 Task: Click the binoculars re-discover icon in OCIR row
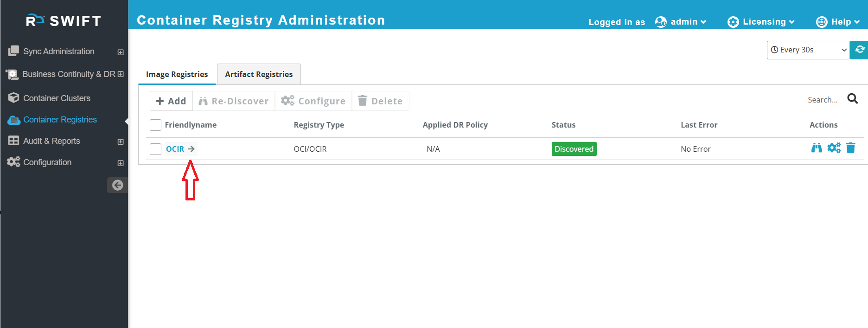click(817, 148)
